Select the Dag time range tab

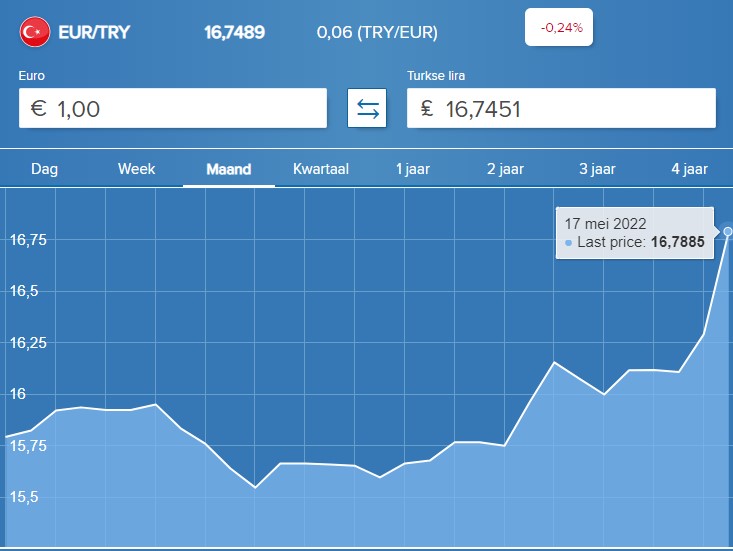pos(45,169)
